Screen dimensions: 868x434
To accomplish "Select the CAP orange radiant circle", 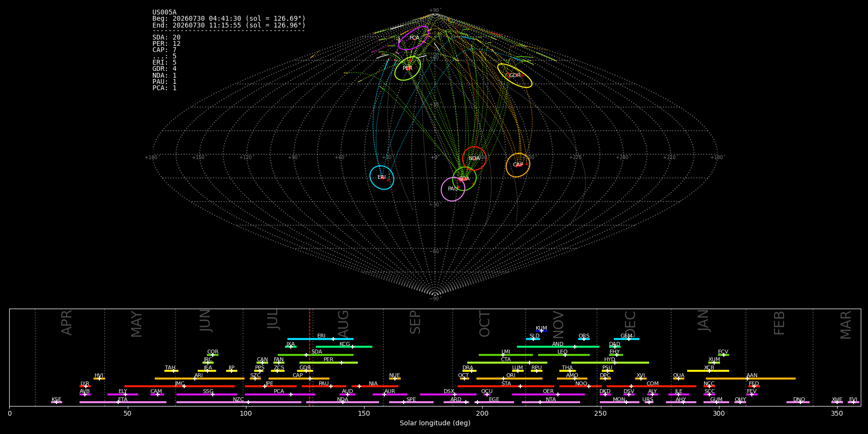I will tap(518, 165).
